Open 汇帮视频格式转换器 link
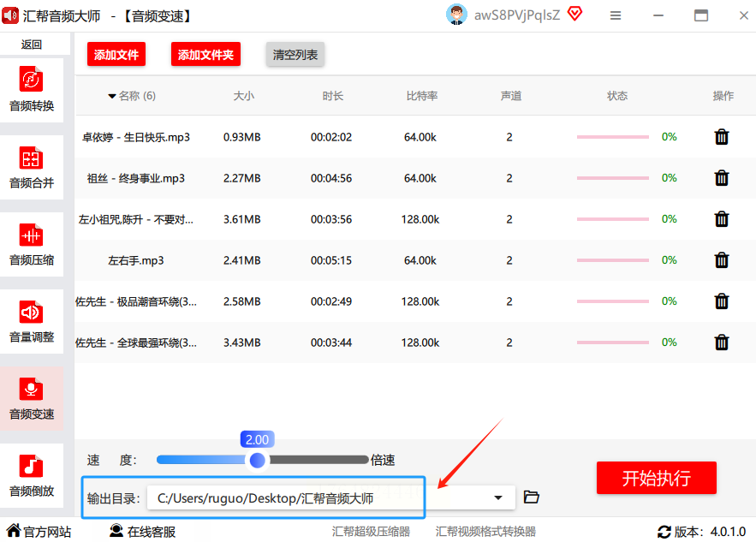Viewport: 756px width, 542px height. point(485,532)
